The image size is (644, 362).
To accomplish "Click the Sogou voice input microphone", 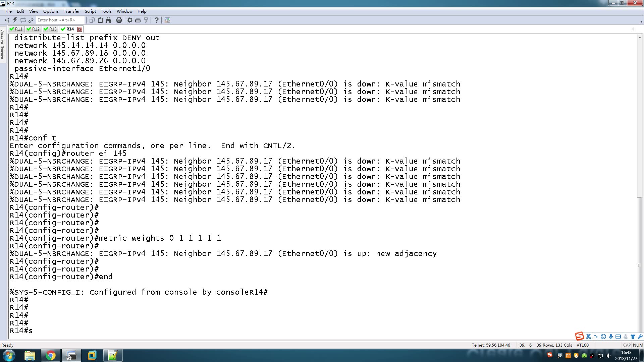I will click(611, 337).
